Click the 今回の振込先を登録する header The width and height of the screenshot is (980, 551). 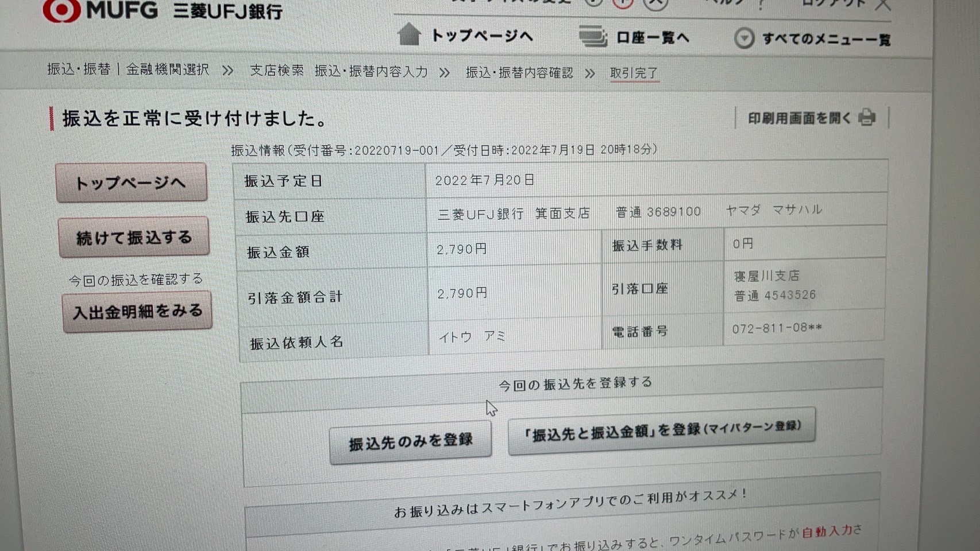575,383
